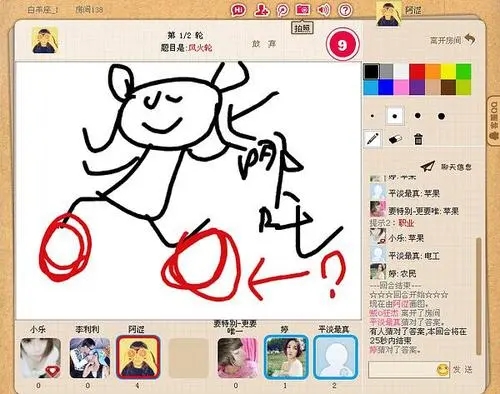
Task: Select the eraser tool
Action: (x=395, y=139)
